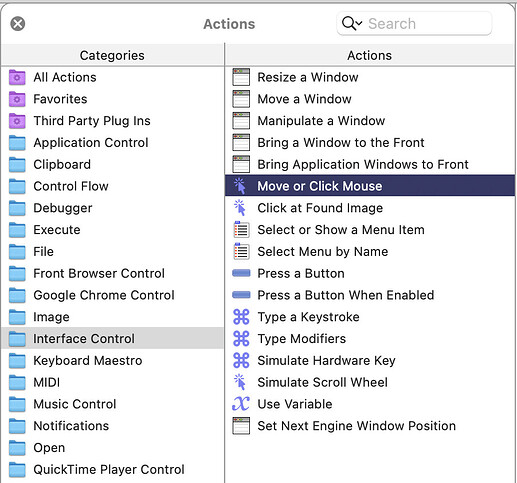Image resolution: width=517 pixels, height=483 pixels.
Task: Click the Resize a Window icon
Action: (x=241, y=77)
